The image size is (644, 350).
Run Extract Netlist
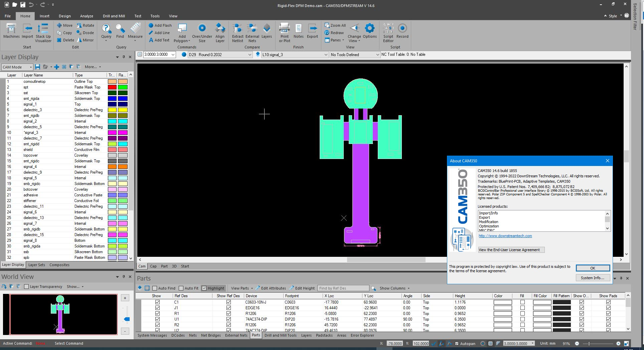click(x=237, y=33)
